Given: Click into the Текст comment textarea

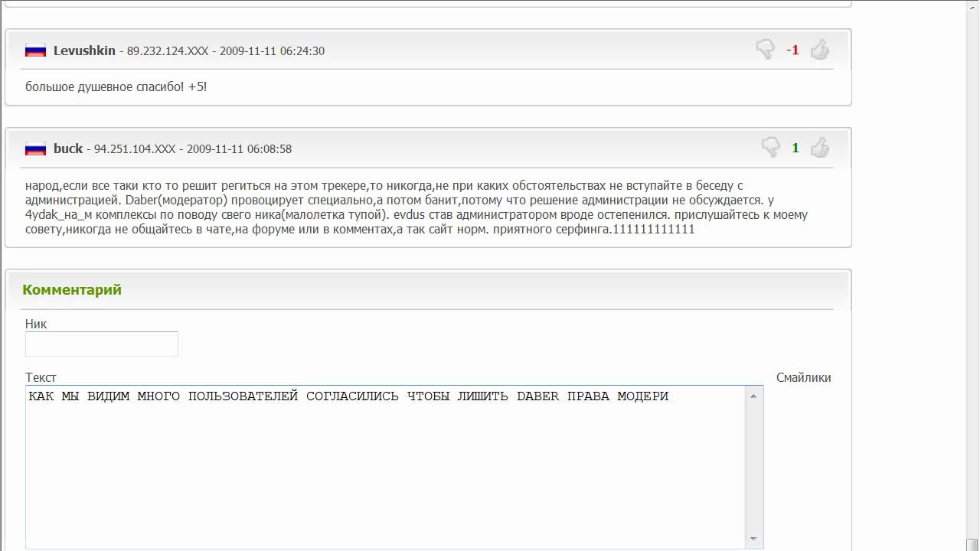Looking at the screenshot, I should [x=385, y=467].
